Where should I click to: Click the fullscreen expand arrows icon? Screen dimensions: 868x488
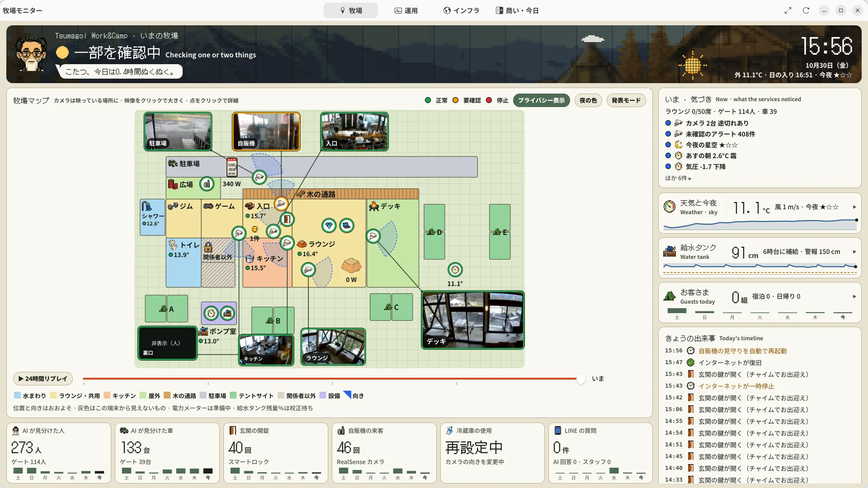point(788,10)
